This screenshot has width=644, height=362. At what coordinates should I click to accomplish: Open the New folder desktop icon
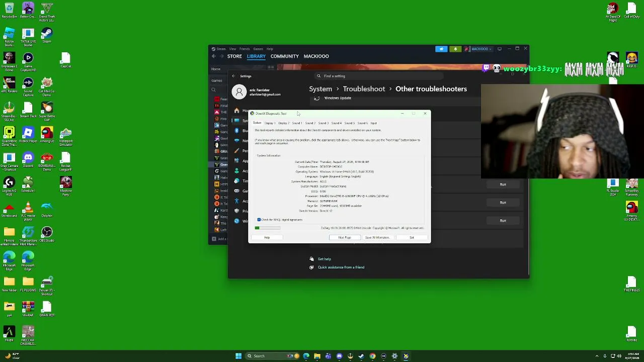[9, 284]
